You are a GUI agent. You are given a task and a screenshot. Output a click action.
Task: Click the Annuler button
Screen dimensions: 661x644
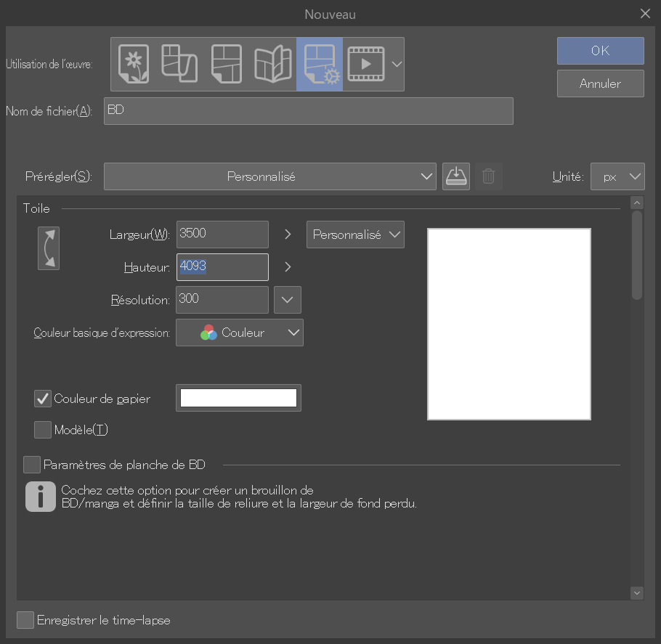tap(600, 83)
